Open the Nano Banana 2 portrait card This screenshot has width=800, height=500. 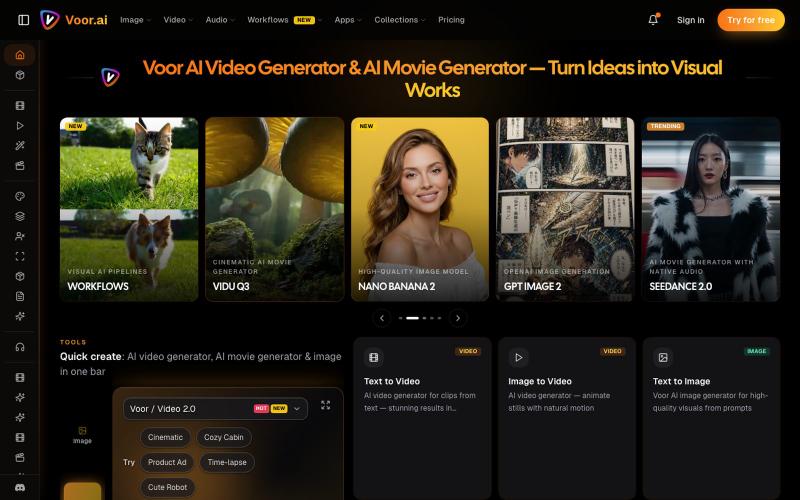pos(420,209)
